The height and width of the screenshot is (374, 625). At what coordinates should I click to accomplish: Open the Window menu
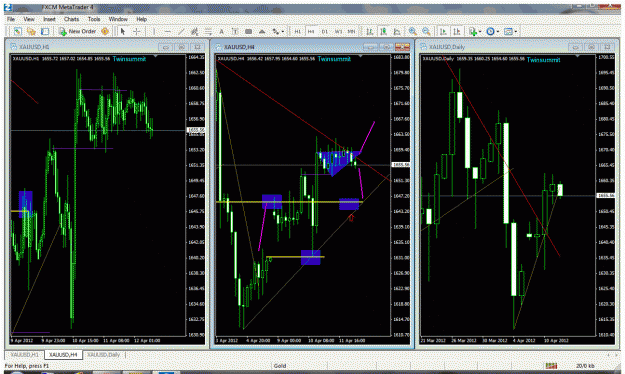pyautogui.click(x=118, y=19)
